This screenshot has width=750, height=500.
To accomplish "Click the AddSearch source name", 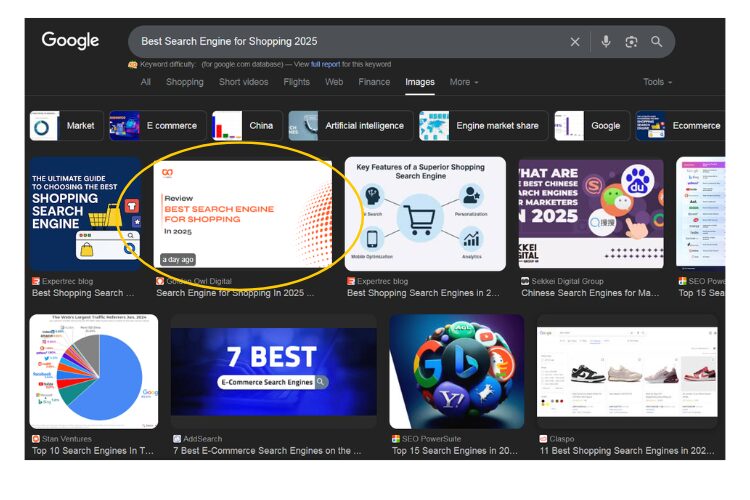I will (203, 438).
